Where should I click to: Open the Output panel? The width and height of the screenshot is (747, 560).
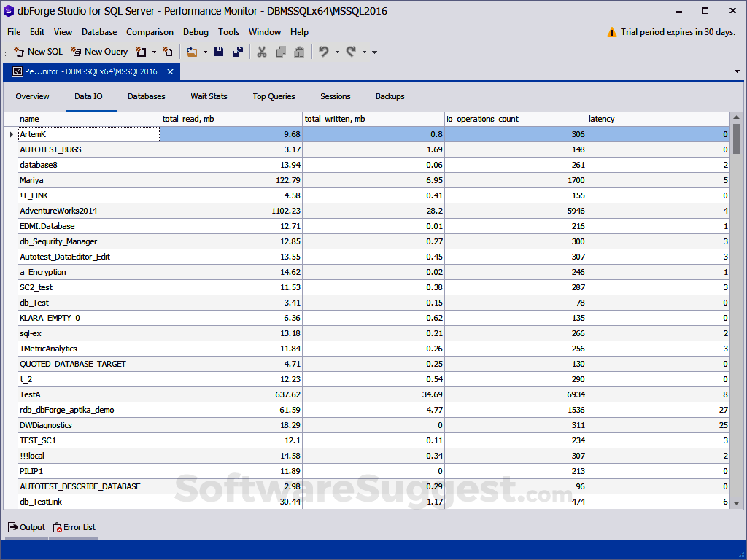pos(26,527)
